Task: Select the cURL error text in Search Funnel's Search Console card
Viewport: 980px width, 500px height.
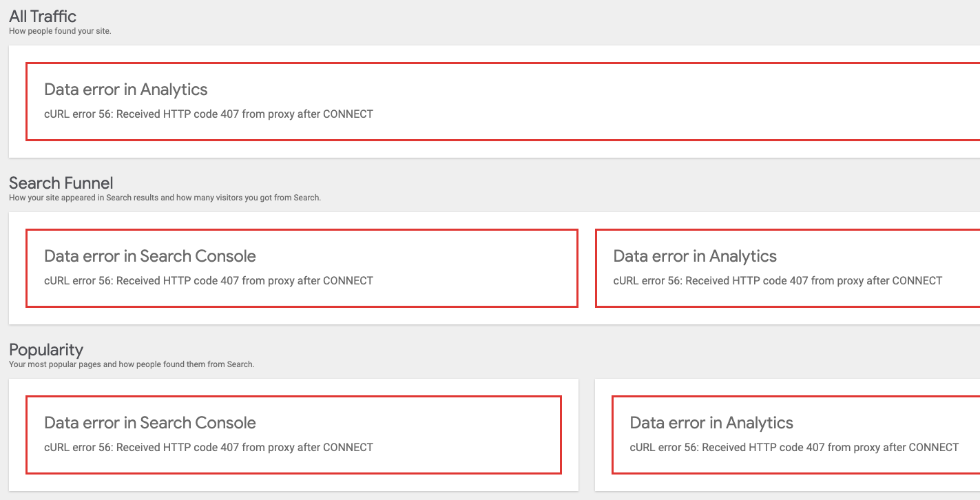Action: pyautogui.click(x=209, y=281)
